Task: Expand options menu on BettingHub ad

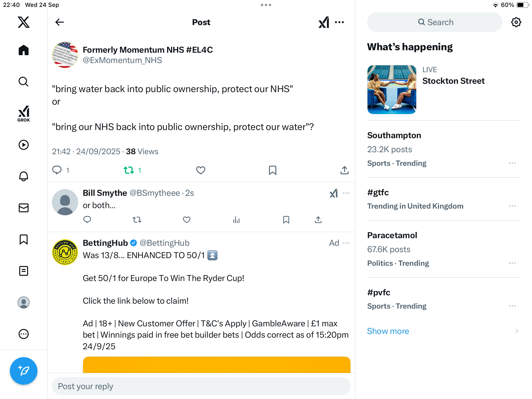Action: [x=346, y=243]
